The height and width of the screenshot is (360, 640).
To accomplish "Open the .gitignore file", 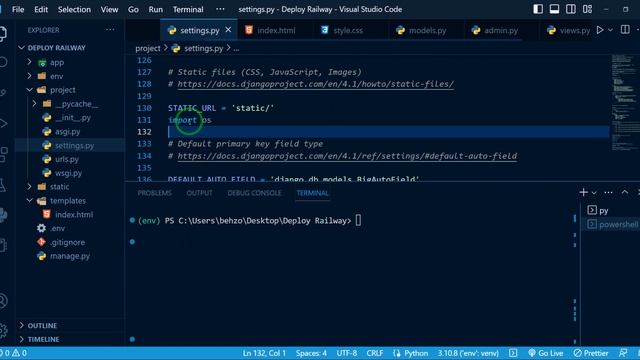I will pos(70,242).
